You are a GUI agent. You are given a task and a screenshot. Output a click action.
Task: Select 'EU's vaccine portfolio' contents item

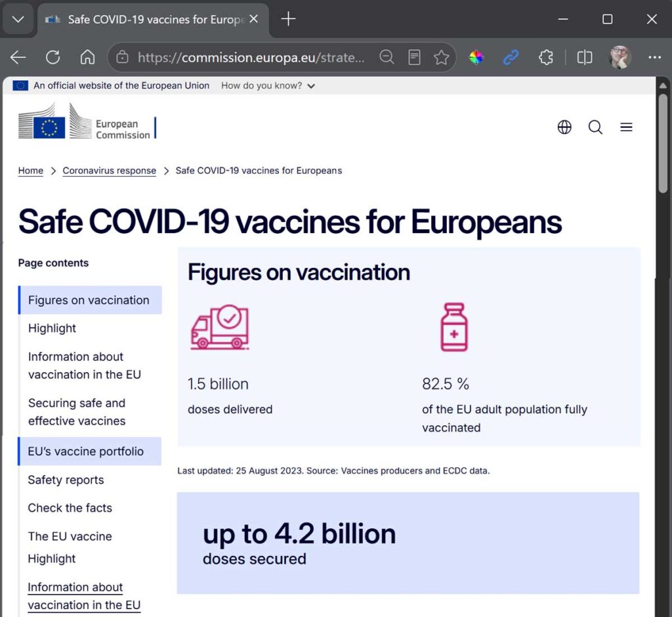click(x=89, y=452)
